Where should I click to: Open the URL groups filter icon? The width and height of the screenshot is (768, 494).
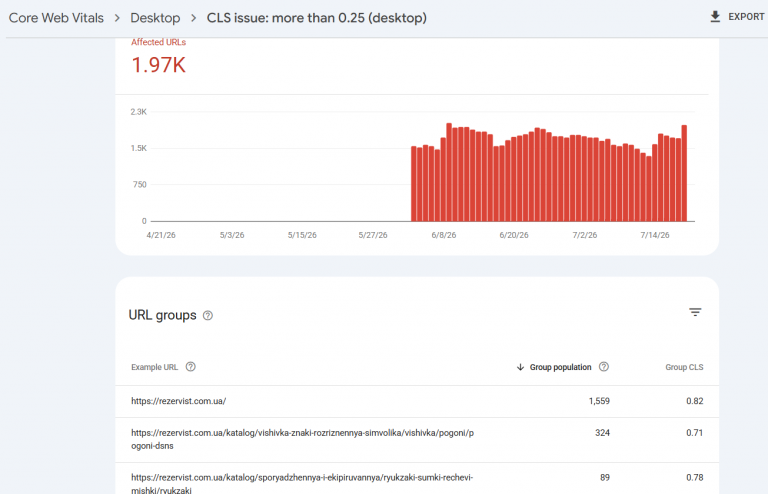[695, 312]
